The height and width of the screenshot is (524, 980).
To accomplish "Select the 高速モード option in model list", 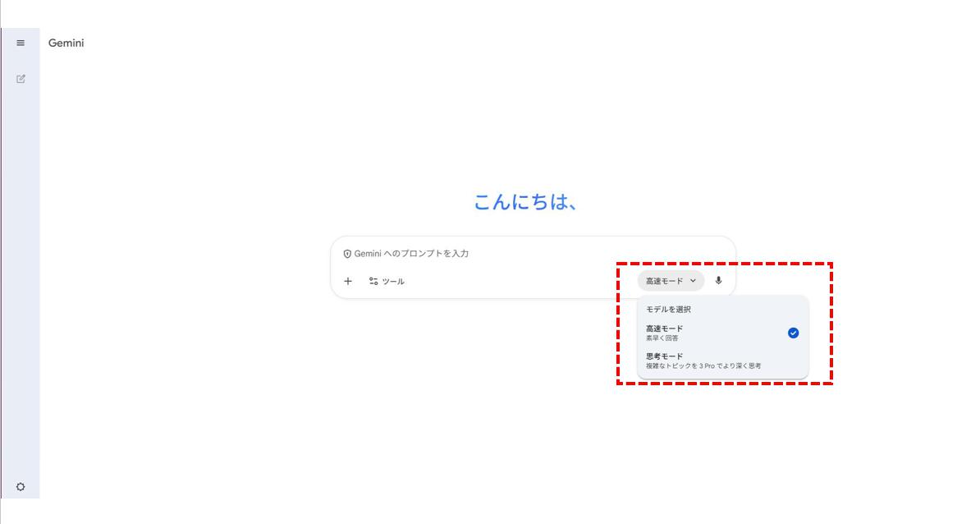I will click(665, 329).
